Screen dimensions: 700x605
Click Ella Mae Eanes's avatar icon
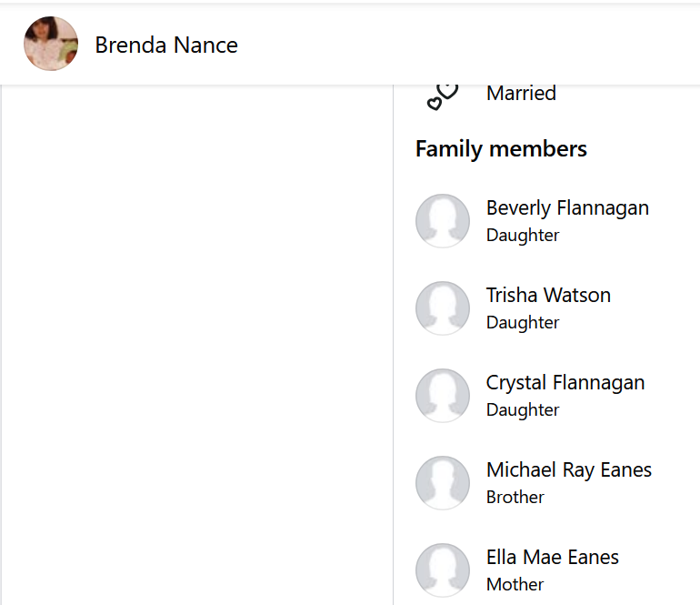pyautogui.click(x=443, y=570)
